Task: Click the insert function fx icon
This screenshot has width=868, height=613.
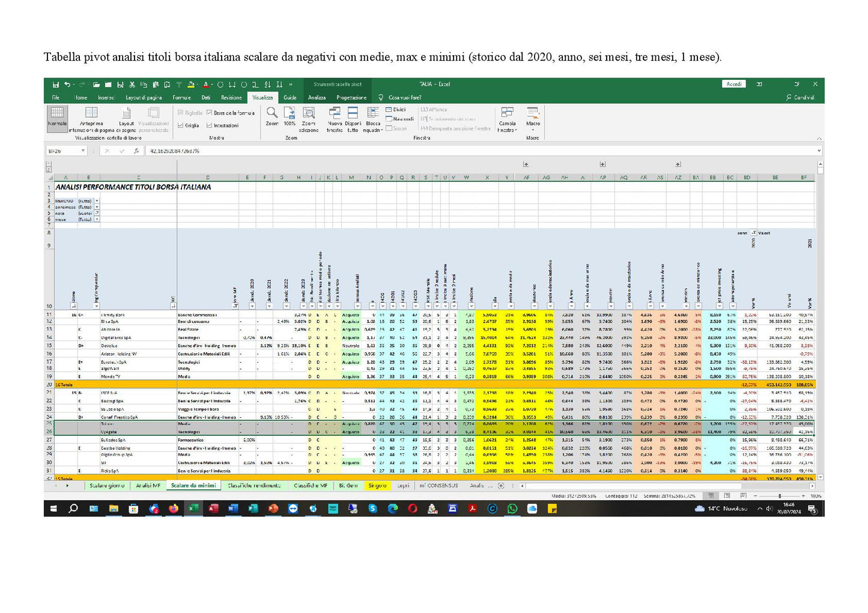Action: pos(136,151)
